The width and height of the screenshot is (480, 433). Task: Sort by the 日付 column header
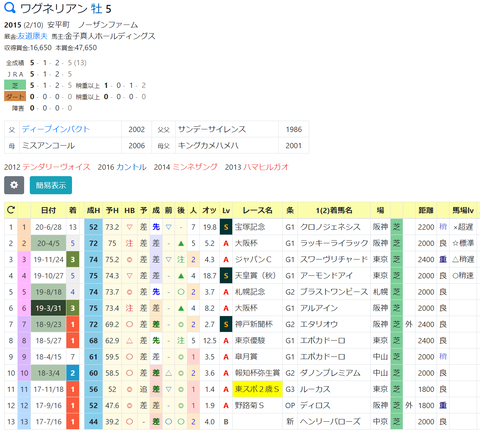point(48,210)
